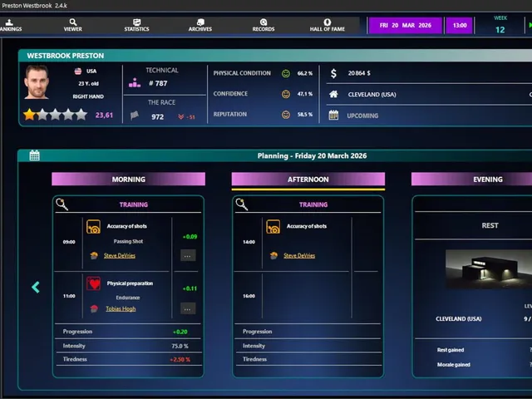Click the evening rest house thumbnail
Image resolution: width=532 pixels, height=399 pixels.
489,269
